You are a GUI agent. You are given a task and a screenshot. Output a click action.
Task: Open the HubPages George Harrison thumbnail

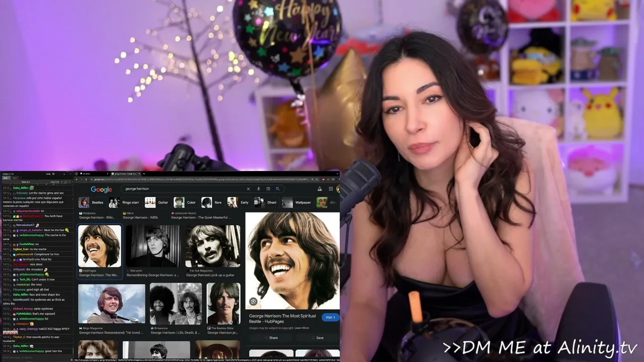pos(100,246)
